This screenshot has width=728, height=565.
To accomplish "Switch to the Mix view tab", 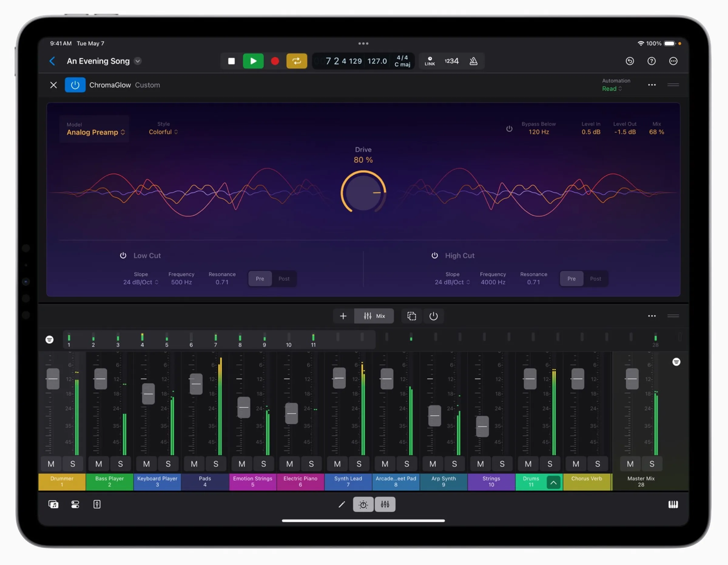I will pyautogui.click(x=374, y=316).
